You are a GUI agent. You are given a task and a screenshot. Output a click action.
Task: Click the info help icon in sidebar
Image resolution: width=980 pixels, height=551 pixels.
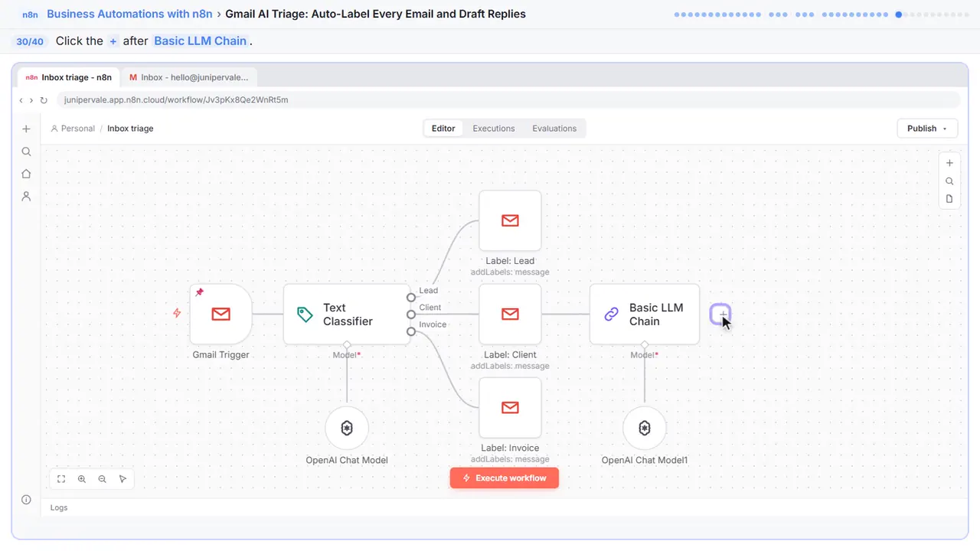coord(26,500)
